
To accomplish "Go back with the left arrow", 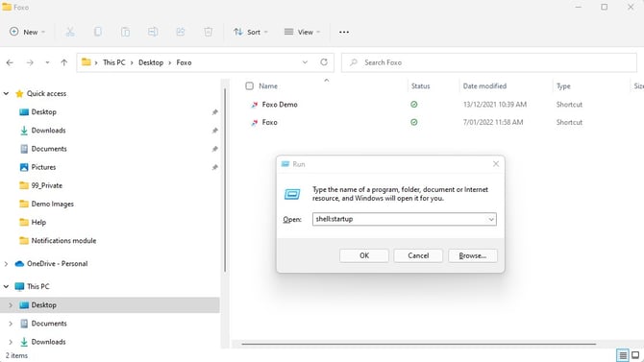I will click(x=10, y=62).
